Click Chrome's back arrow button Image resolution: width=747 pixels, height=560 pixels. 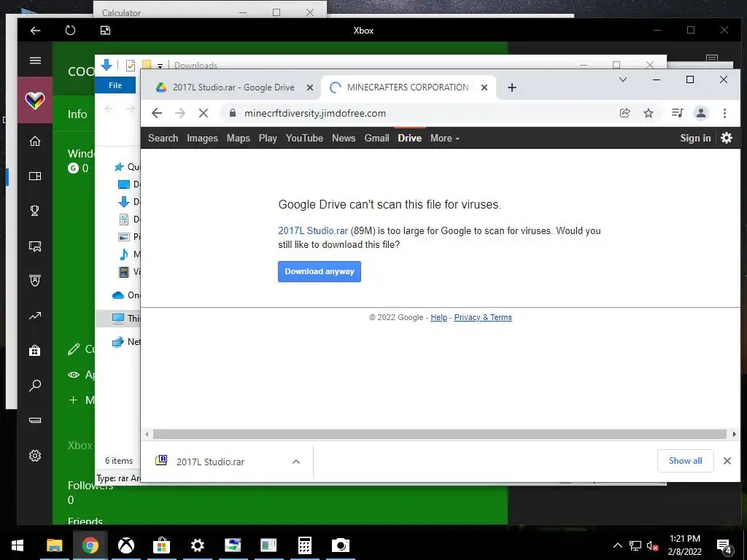tap(157, 113)
